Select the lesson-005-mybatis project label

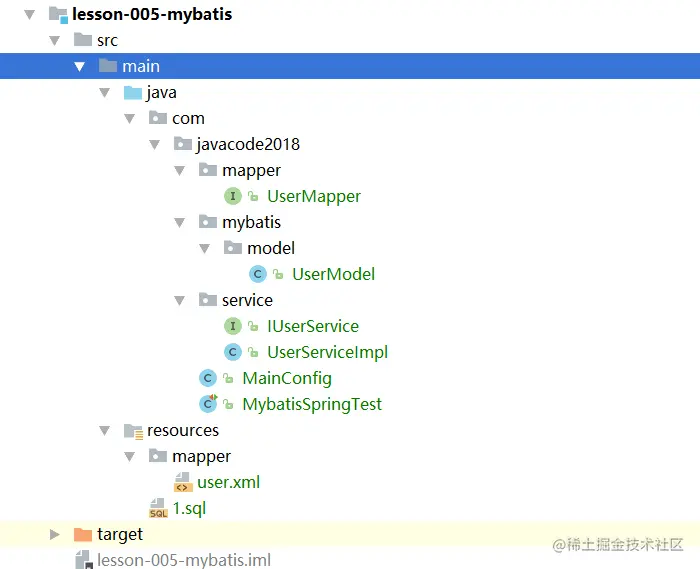[152, 14]
